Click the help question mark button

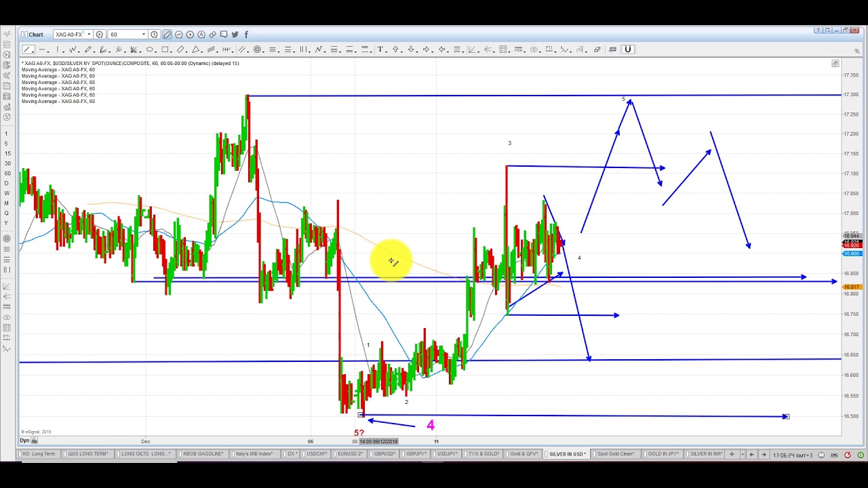tap(818, 30)
